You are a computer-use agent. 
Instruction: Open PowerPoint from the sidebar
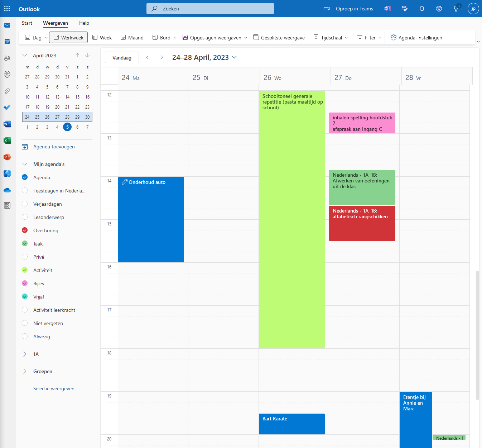[x=7, y=157]
